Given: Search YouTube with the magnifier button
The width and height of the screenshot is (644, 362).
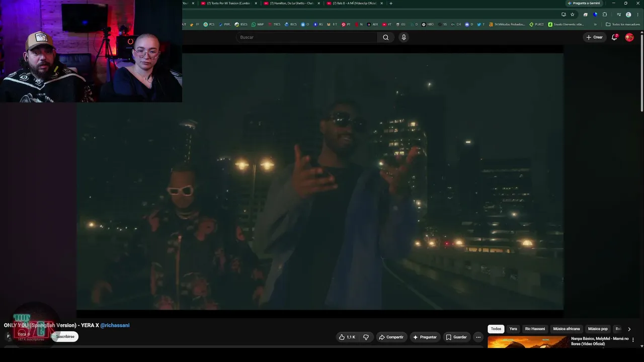Looking at the screenshot, I should (385, 37).
